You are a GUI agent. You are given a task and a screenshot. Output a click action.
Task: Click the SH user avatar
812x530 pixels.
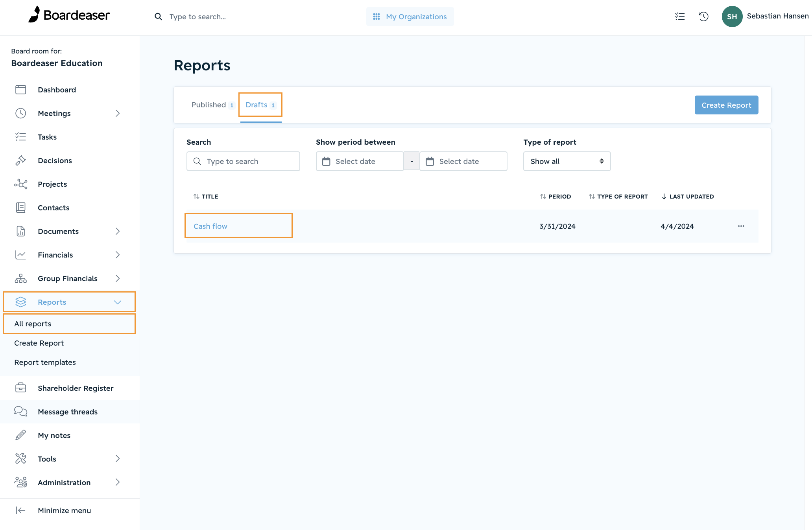732,17
